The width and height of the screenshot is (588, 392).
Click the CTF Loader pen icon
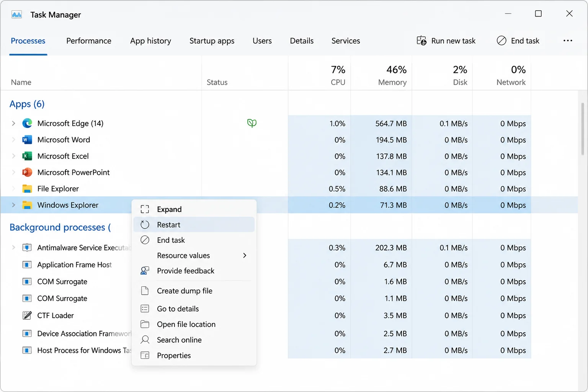(x=27, y=315)
